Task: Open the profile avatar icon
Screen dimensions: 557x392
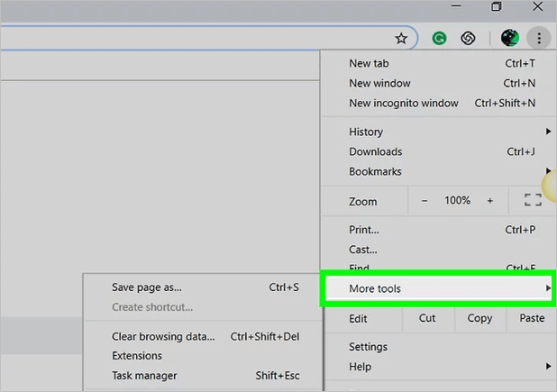Action: click(x=510, y=38)
